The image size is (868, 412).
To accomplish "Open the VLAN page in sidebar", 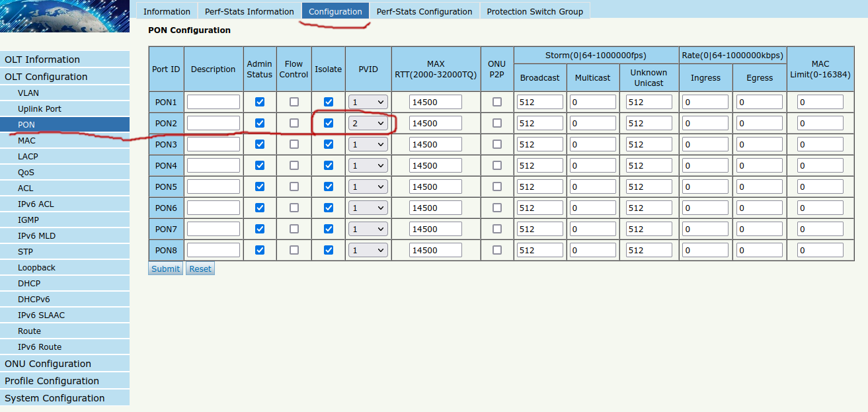I will click(x=28, y=93).
